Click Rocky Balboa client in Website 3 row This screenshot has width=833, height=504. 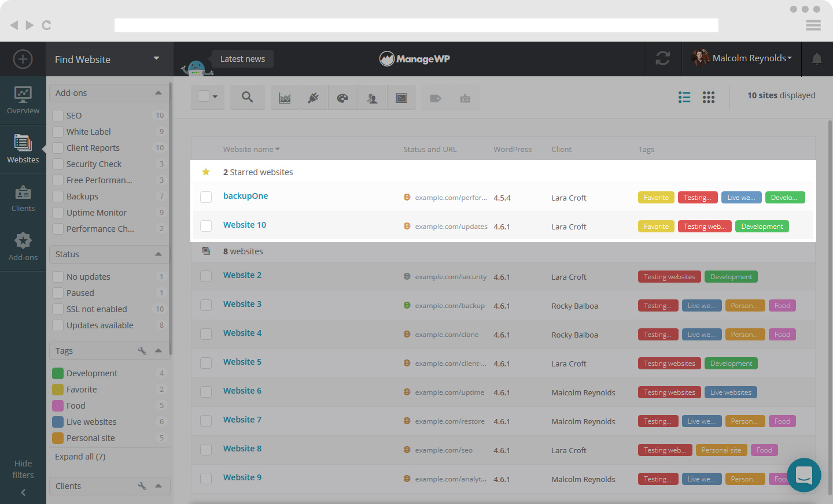pyautogui.click(x=574, y=306)
